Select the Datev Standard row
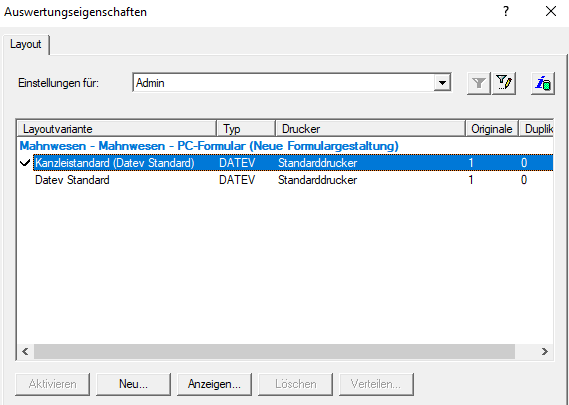Viewport: 569px width, 405px height. tap(285, 180)
